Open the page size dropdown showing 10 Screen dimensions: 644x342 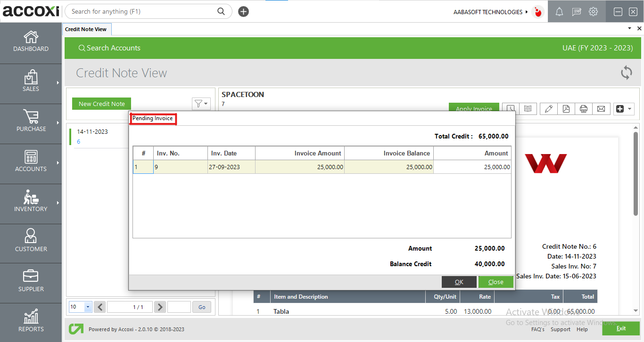(80, 307)
